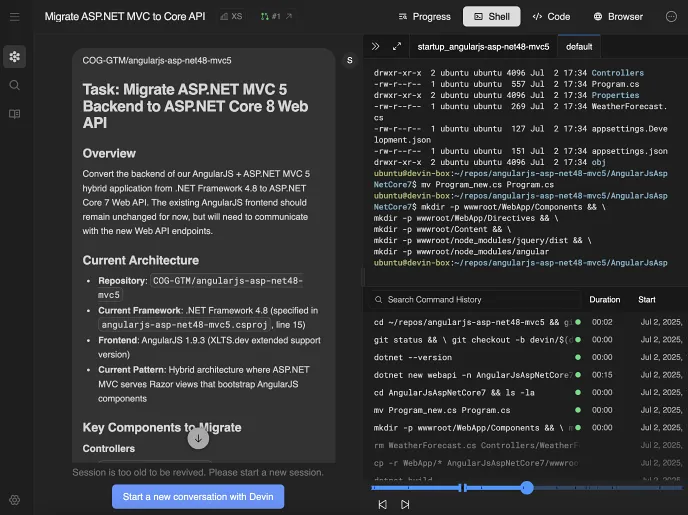Click 'angularjs-asp-net48-mvc5.csproj' code text

tap(184, 325)
